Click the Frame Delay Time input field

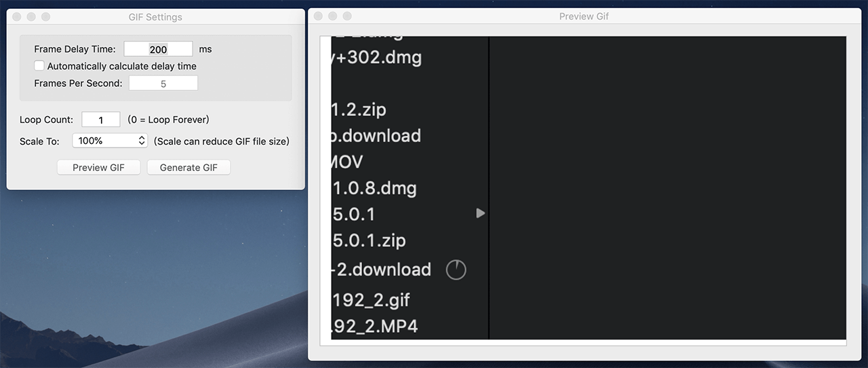point(158,49)
